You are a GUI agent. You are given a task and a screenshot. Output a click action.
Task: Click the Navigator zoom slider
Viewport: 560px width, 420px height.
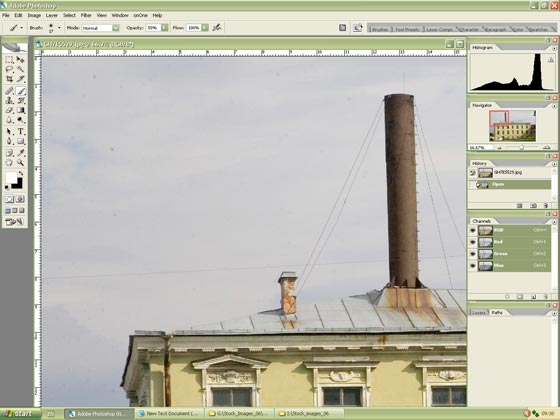[x=522, y=147]
